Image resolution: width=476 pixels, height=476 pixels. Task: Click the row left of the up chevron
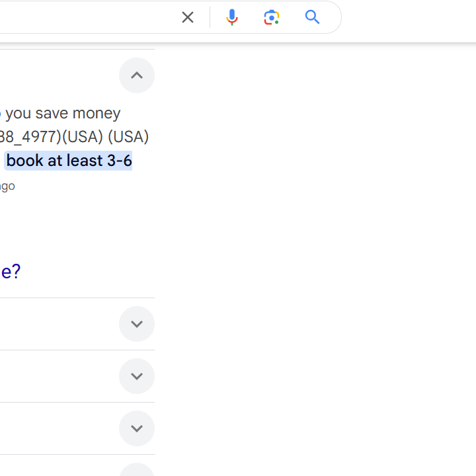coord(53,75)
